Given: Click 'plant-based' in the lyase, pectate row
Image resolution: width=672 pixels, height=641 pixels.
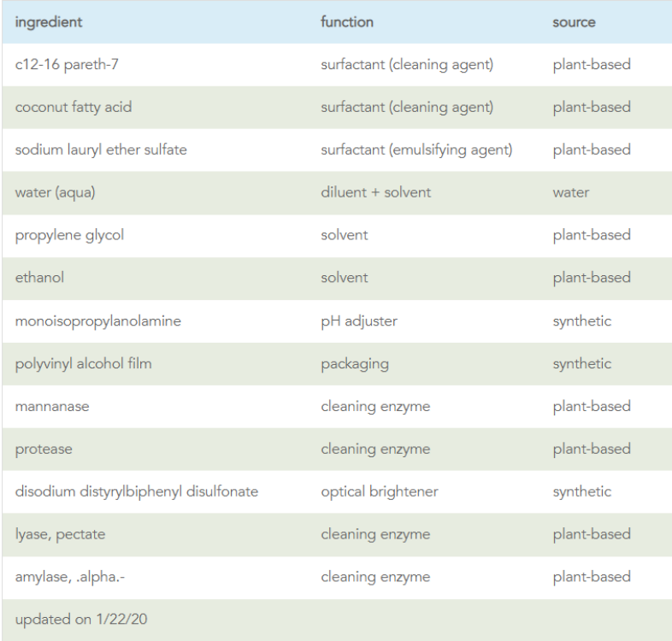Looking at the screenshot, I should coord(592,535).
